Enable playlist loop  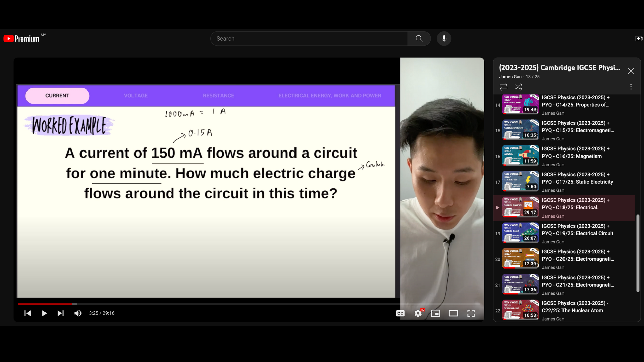(503, 87)
